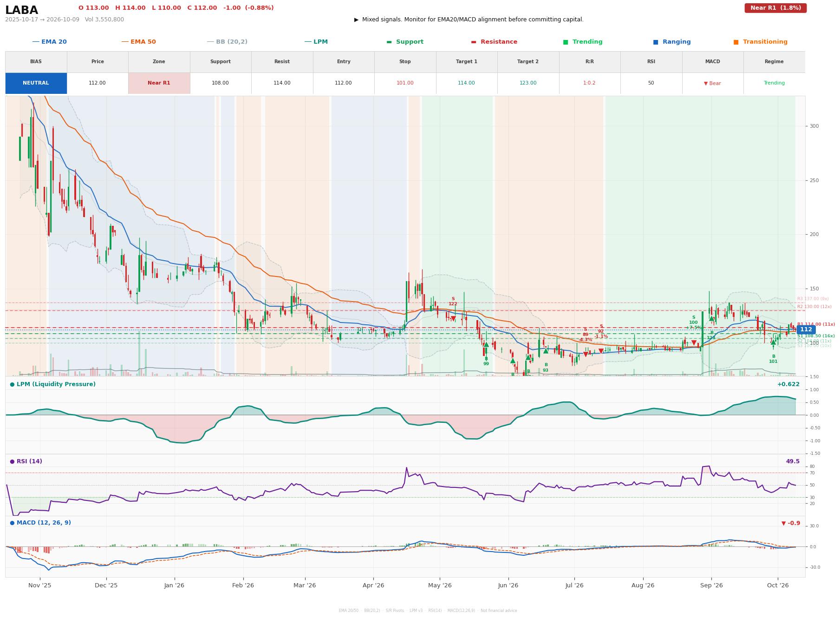840x618 pixels.
Task: Click the RSI value 49.5
Action: pos(793,461)
